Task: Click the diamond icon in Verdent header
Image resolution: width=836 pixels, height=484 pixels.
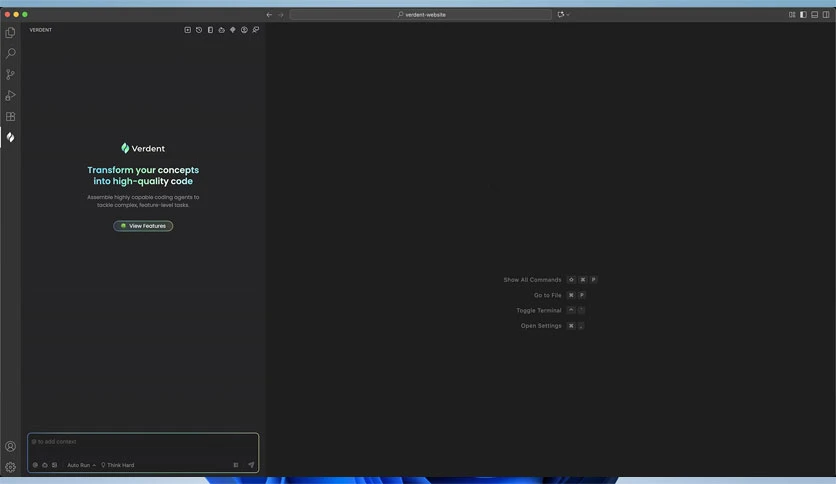Action: click(x=232, y=30)
